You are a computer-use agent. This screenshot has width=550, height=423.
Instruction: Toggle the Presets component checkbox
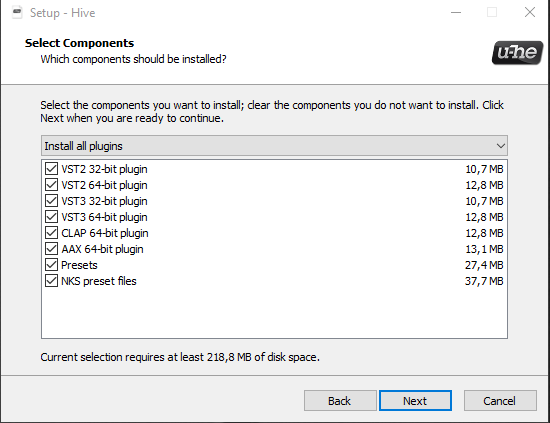coord(52,265)
